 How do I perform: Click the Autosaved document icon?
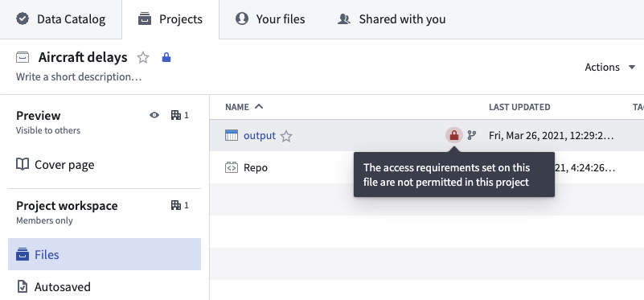(x=23, y=286)
